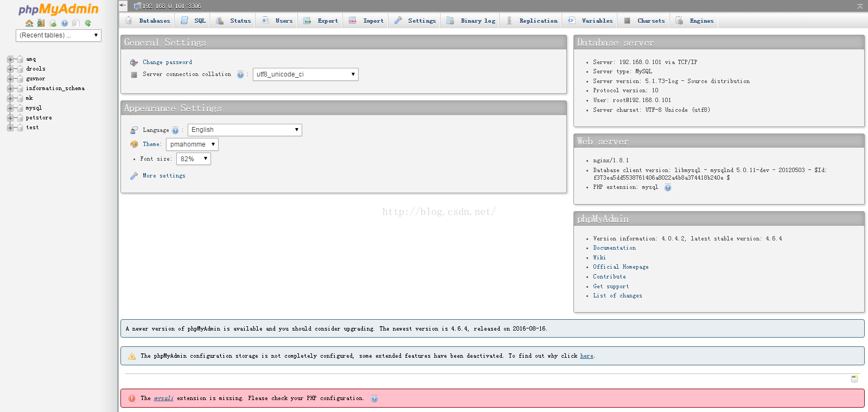Visit the Official Homepage link
Image resolution: width=868 pixels, height=412 pixels.
point(621,267)
